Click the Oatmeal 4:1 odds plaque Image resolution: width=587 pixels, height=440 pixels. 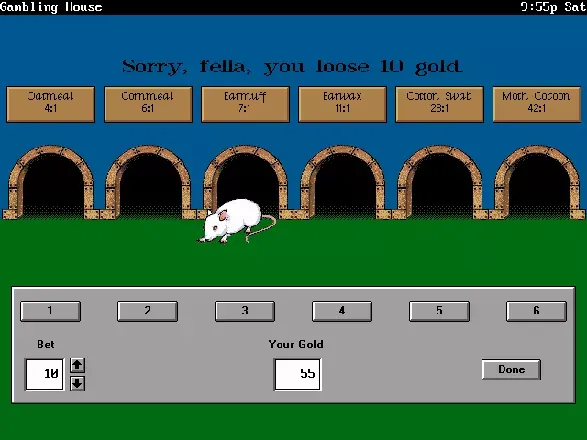51,104
